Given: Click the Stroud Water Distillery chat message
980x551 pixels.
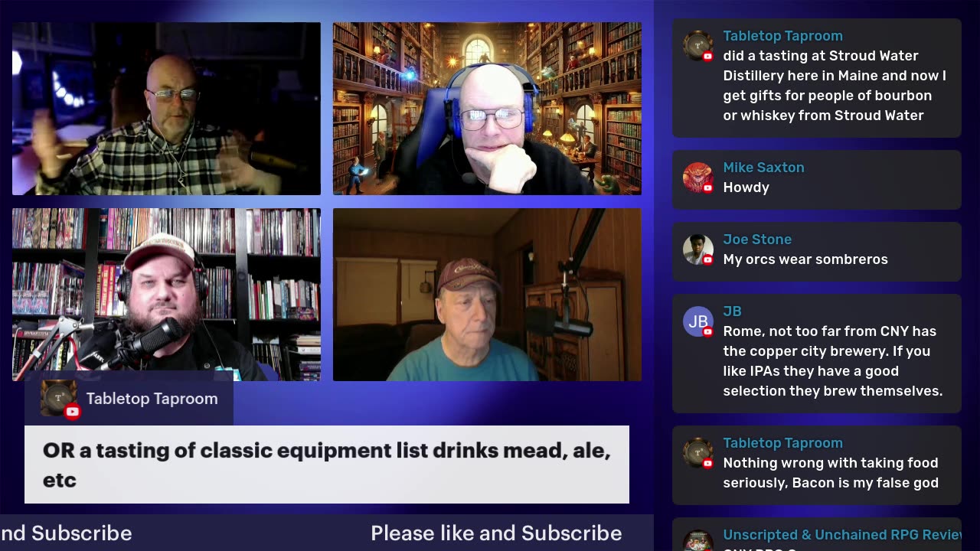Looking at the screenshot, I should (x=835, y=86).
